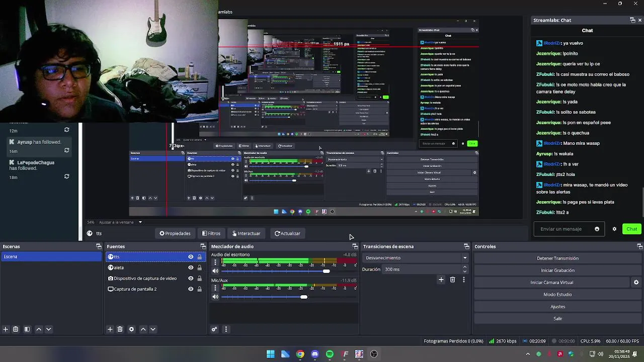Open source properties gear in Fuentes toolbar
The width and height of the screenshot is (644, 362).
131,329
